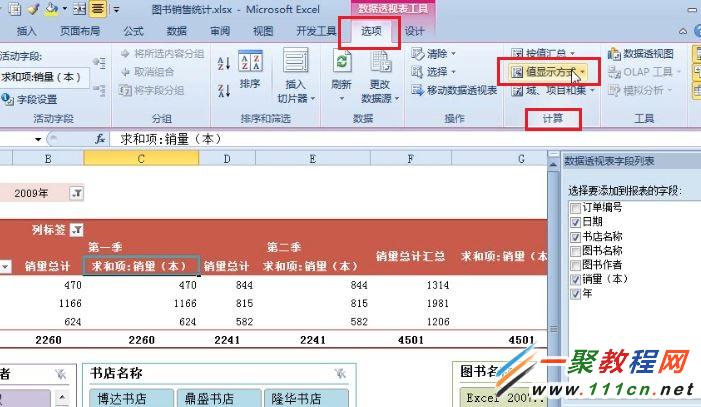The width and height of the screenshot is (701, 407).
Task: Open the 列标签 column labels filter
Action: point(77,230)
